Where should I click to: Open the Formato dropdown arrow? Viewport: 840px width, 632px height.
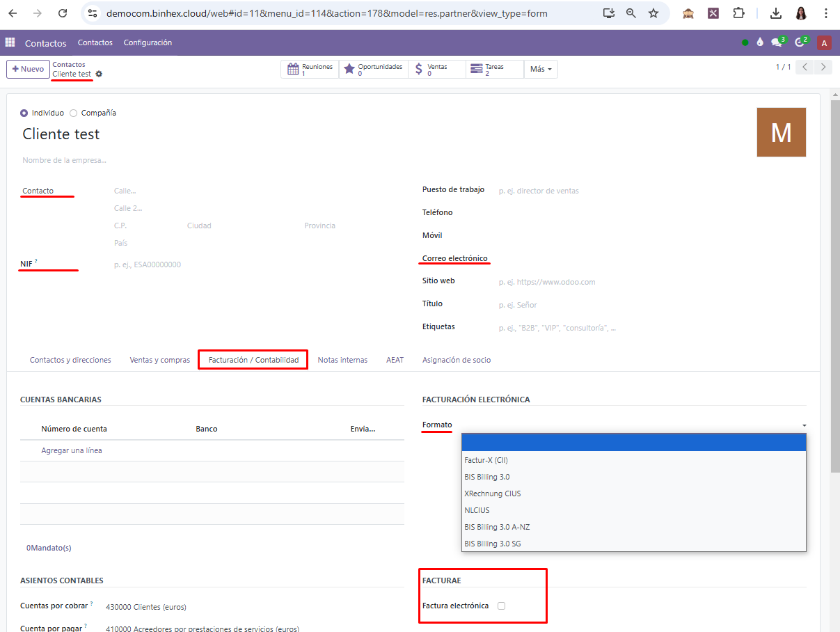pos(804,425)
